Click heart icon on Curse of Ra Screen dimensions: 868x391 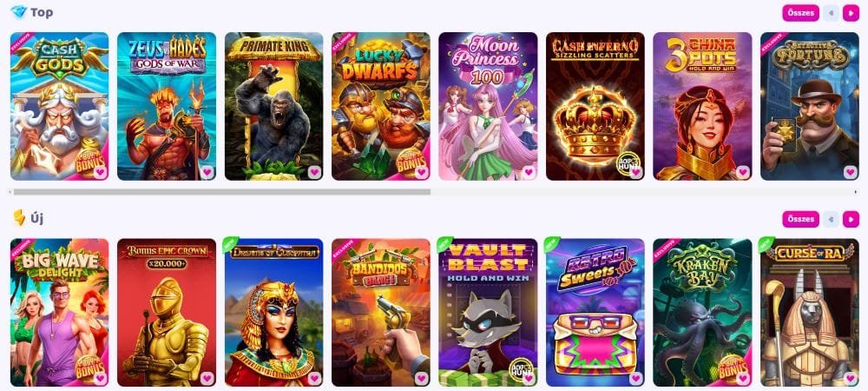(x=851, y=378)
